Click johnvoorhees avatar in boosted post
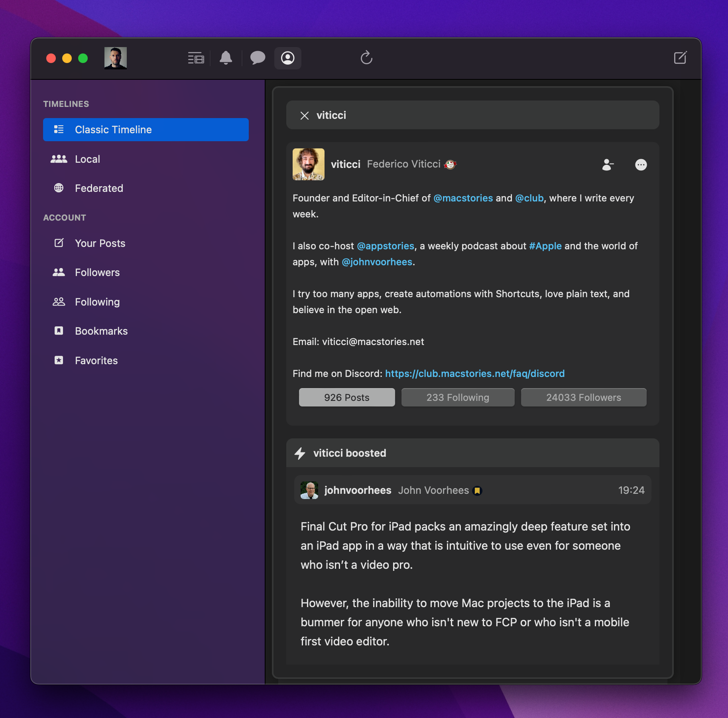Image resolution: width=728 pixels, height=718 pixels. pos(309,490)
